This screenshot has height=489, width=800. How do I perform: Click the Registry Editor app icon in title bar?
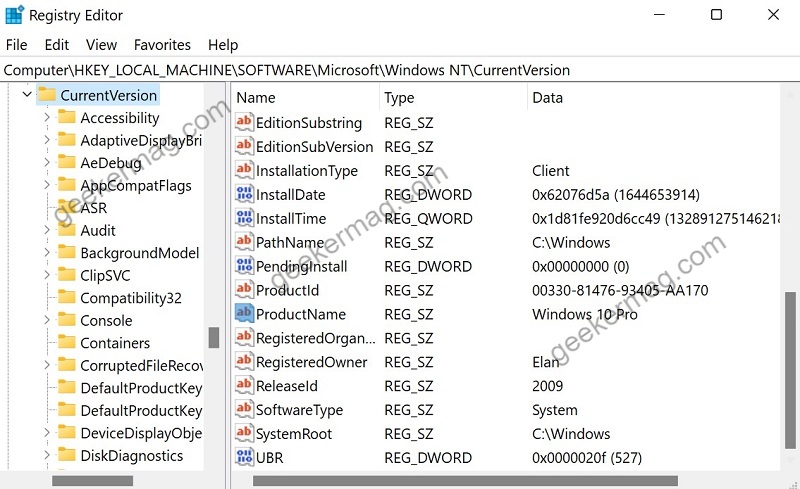[14, 15]
